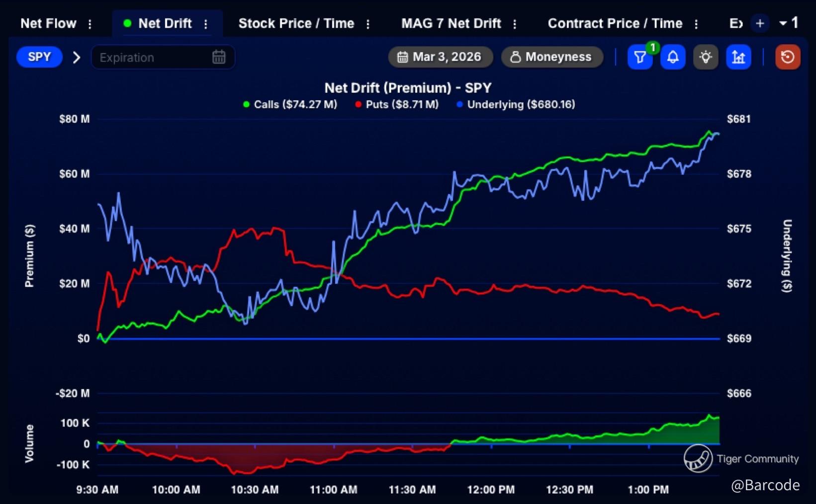Focus the Expiration input field

click(x=163, y=57)
